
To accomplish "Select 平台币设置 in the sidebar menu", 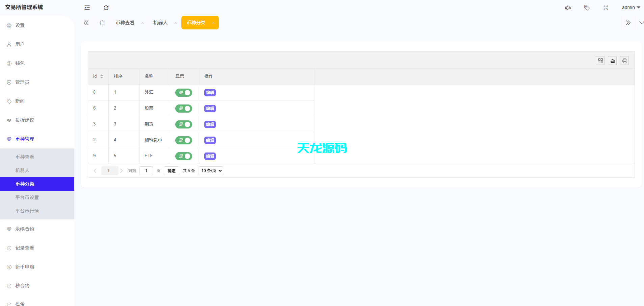I will coord(27,197).
